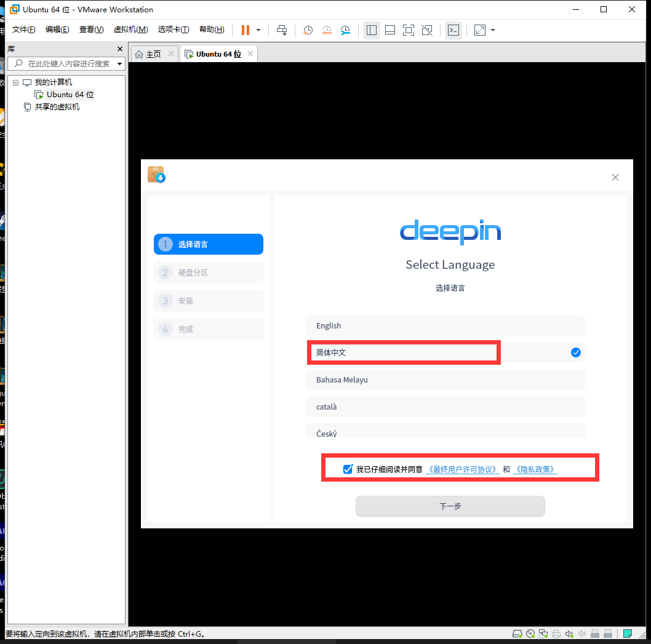
Task: Take a snapshot of the virtual machine
Action: pos(308,30)
